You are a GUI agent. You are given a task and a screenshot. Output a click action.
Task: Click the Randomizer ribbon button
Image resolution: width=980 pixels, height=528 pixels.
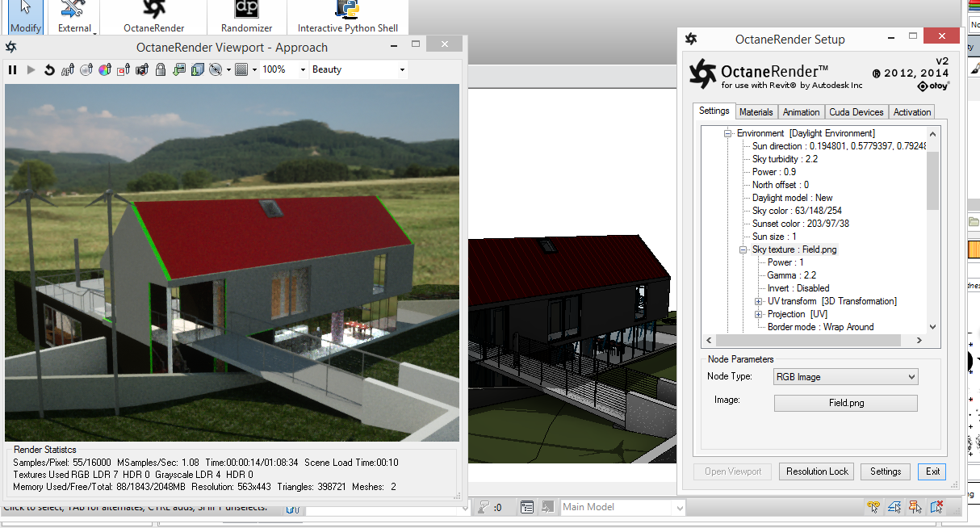tap(246, 17)
